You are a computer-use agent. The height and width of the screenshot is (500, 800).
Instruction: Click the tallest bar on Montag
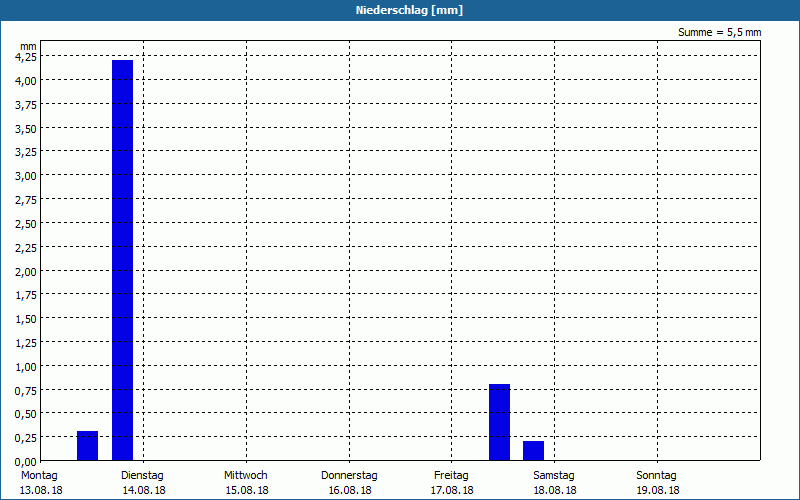(x=122, y=260)
